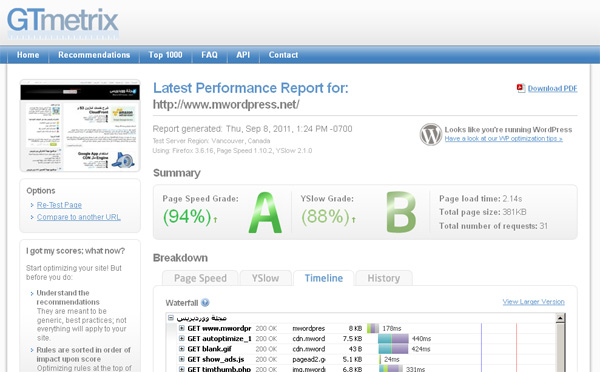
Task: Open the API navigation item
Action: coord(243,55)
